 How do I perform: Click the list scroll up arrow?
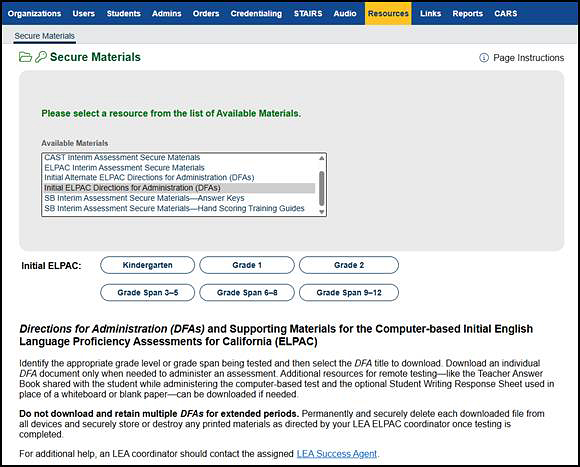(x=321, y=158)
